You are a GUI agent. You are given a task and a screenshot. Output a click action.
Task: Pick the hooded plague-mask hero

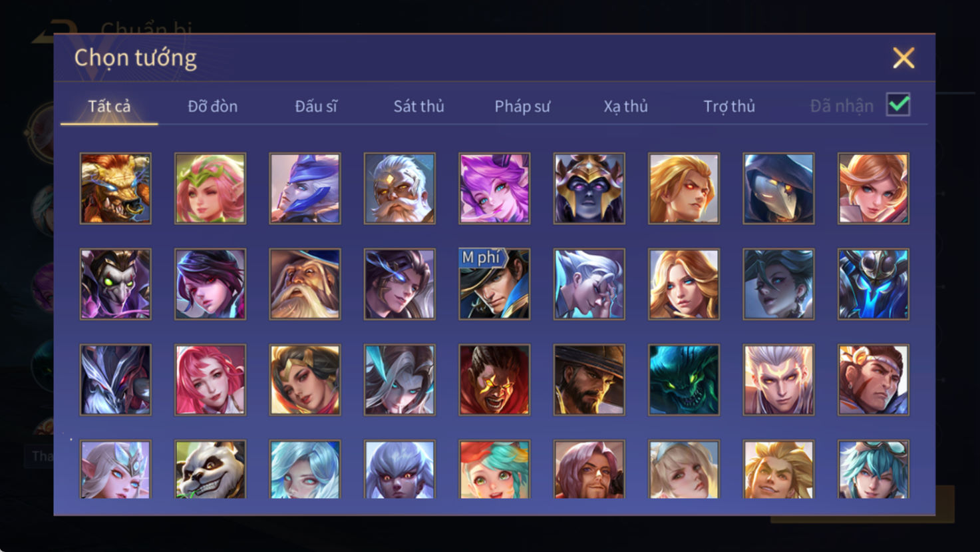tap(778, 188)
